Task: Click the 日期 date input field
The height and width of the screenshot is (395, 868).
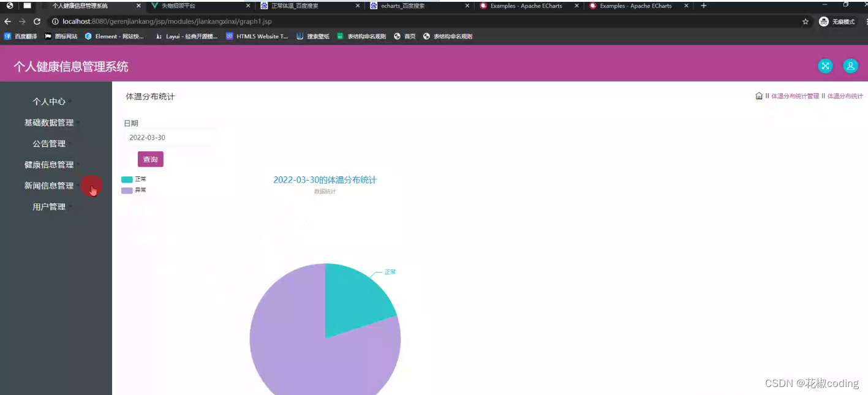Action: (x=168, y=137)
